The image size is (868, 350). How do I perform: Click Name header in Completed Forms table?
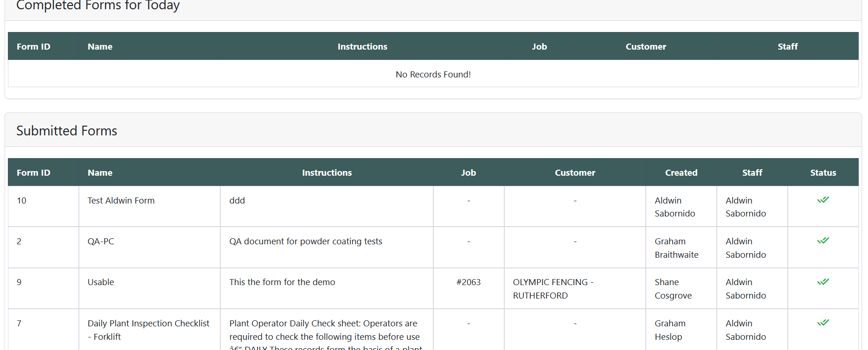pyautogui.click(x=100, y=46)
